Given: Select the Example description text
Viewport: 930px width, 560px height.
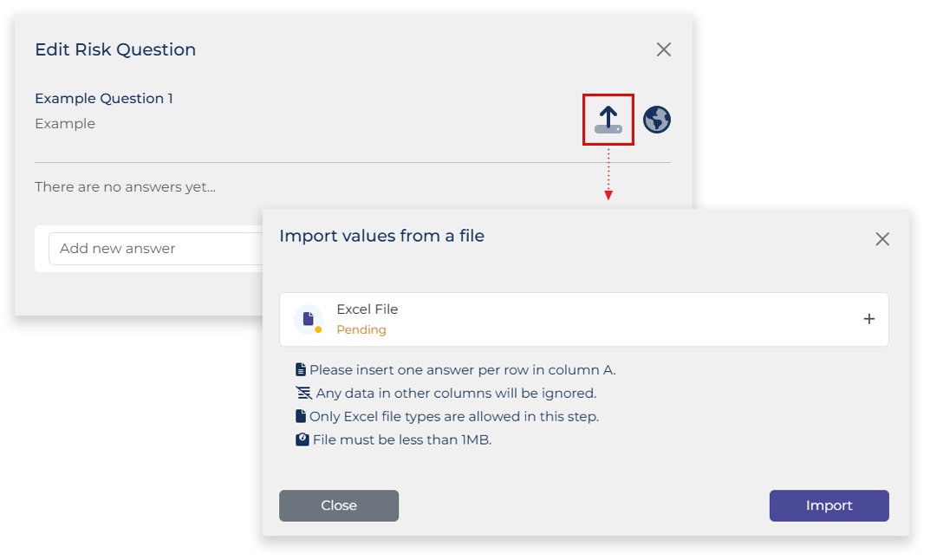Looking at the screenshot, I should pyautogui.click(x=65, y=123).
